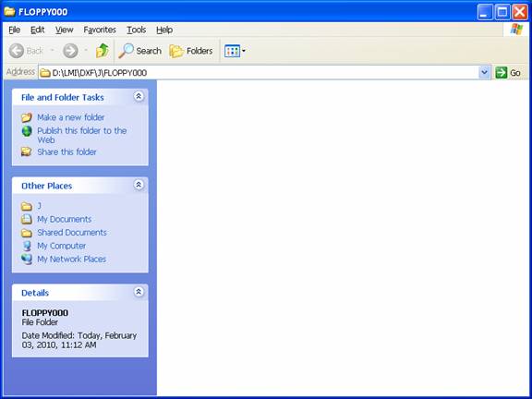Click the Publish this folder to the Web link

82,136
